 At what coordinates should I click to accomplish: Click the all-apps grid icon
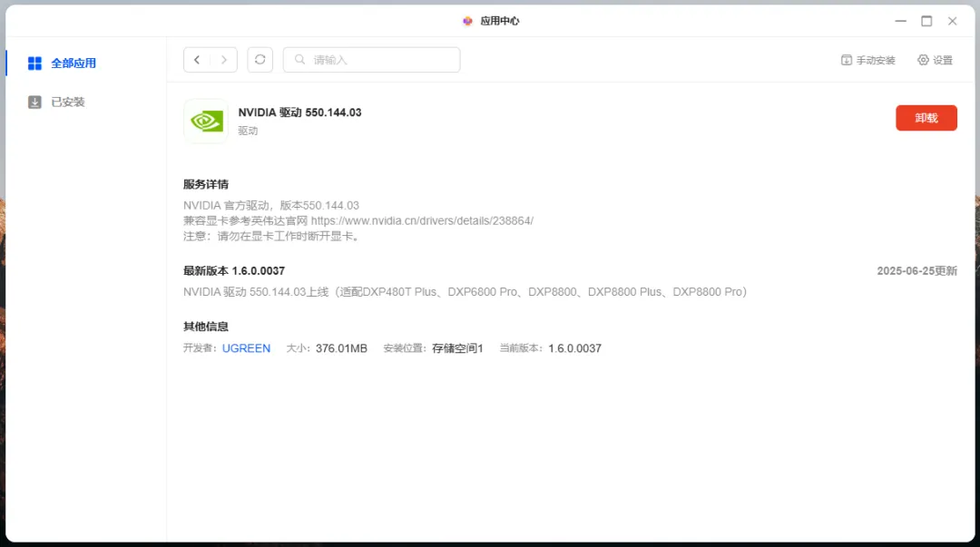point(35,63)
